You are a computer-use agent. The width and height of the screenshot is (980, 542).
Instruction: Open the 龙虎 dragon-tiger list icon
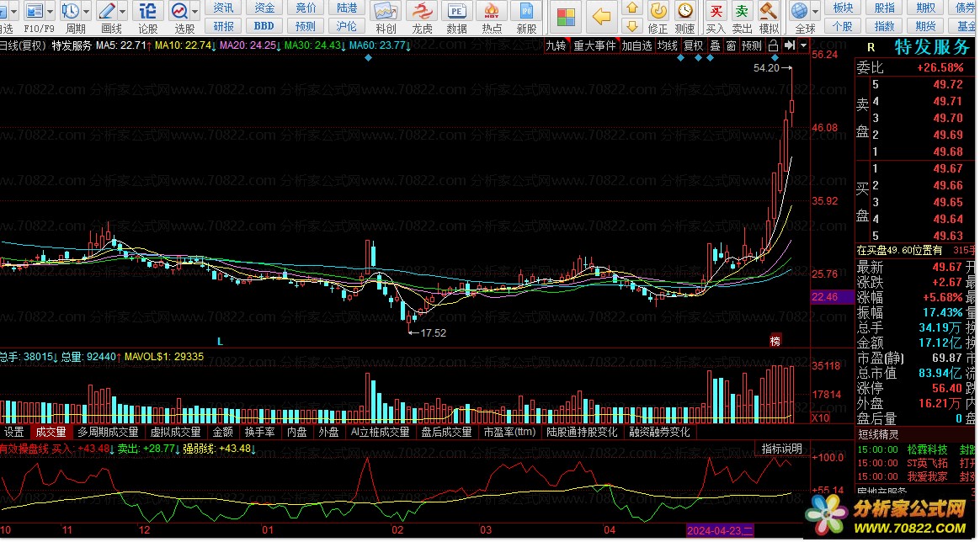point(422,11)
